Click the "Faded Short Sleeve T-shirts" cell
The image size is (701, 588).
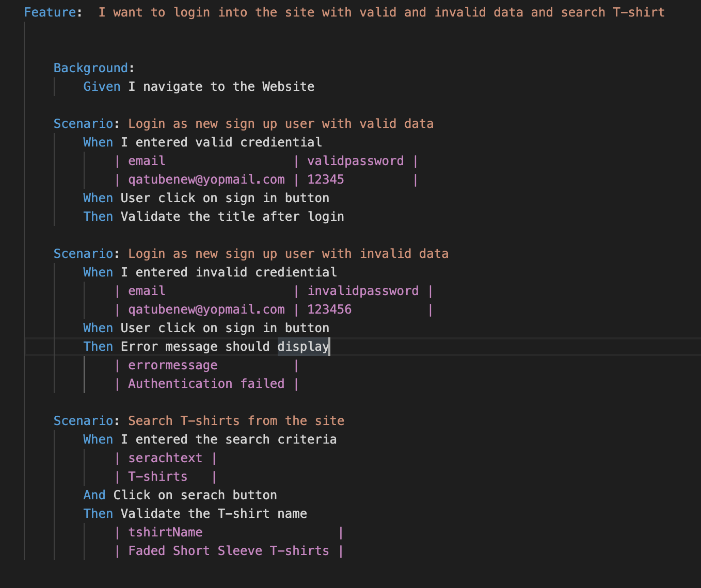[228, 551]
